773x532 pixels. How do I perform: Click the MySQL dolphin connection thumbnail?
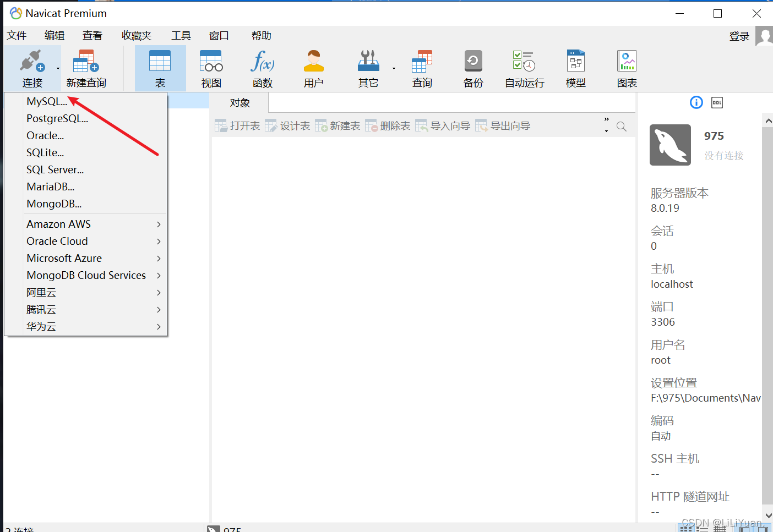click(x=670, y=145)
